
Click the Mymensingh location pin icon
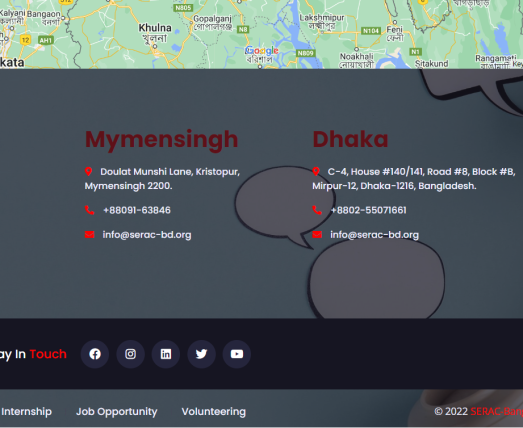88,171
